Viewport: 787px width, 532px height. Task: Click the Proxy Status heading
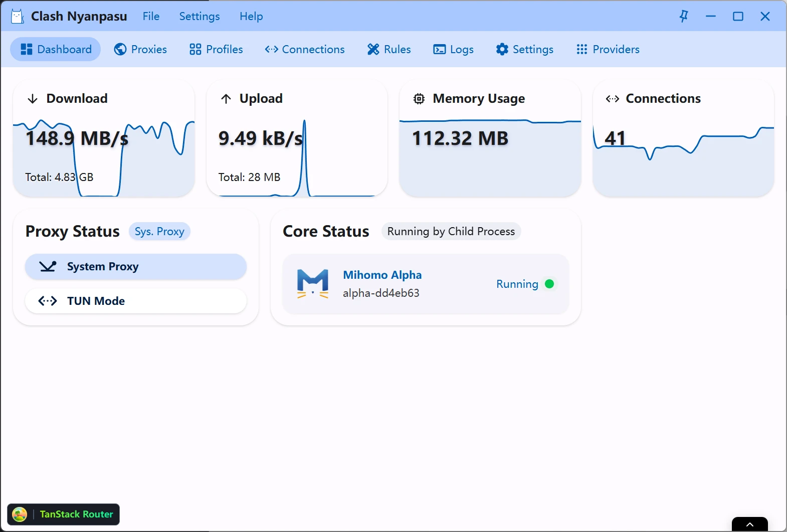pos(73,231)
